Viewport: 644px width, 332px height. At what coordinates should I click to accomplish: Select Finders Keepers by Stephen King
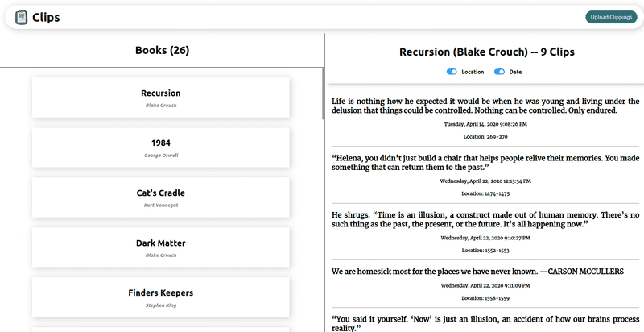pyautogui.click(x=160, y=297)
